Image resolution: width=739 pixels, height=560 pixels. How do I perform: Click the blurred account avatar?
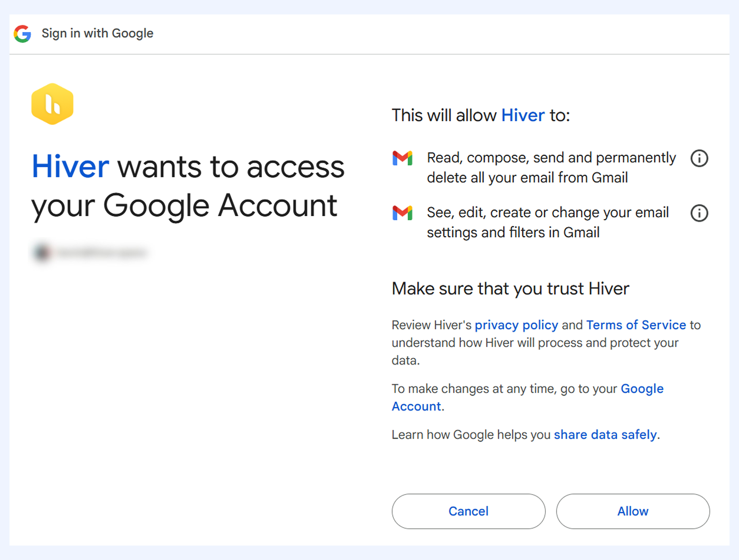tap(42, 252)
